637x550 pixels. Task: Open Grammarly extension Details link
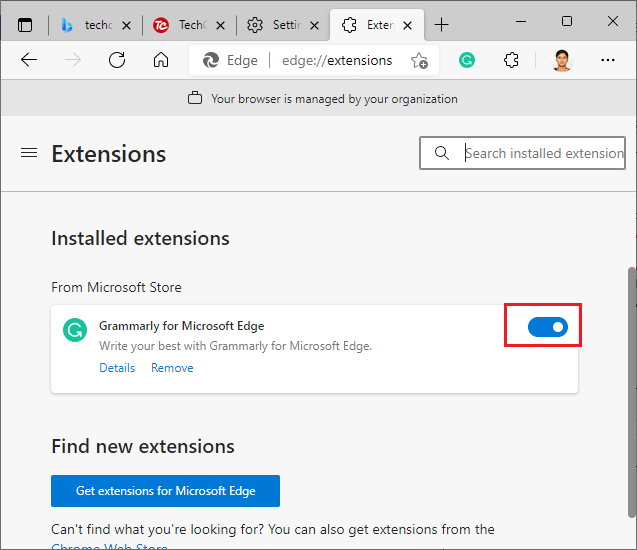click(x=117, y=368)
